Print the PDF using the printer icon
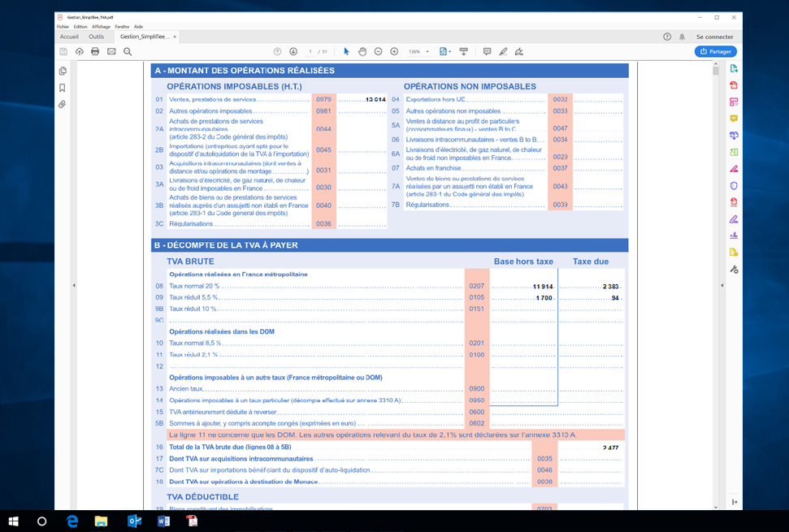Image resolution: width=789 pixels, height=532 pixels. 96,50
